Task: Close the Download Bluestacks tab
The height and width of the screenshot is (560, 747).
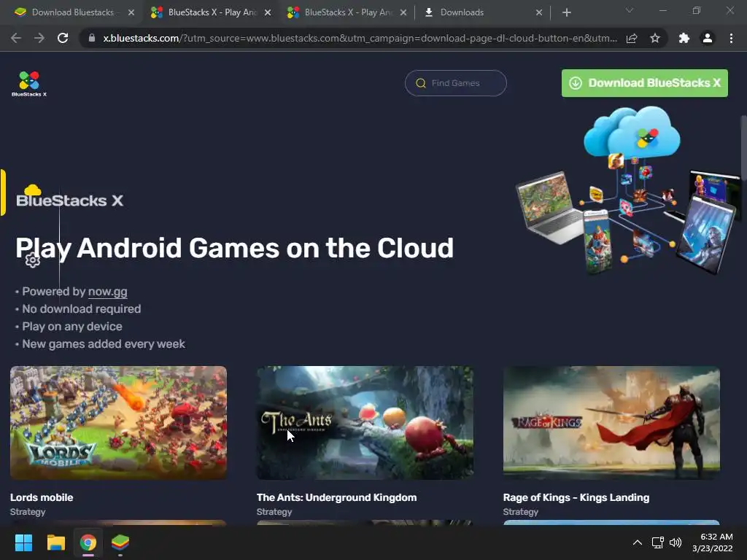Action: pyautogui.click(x=131, y=12)
